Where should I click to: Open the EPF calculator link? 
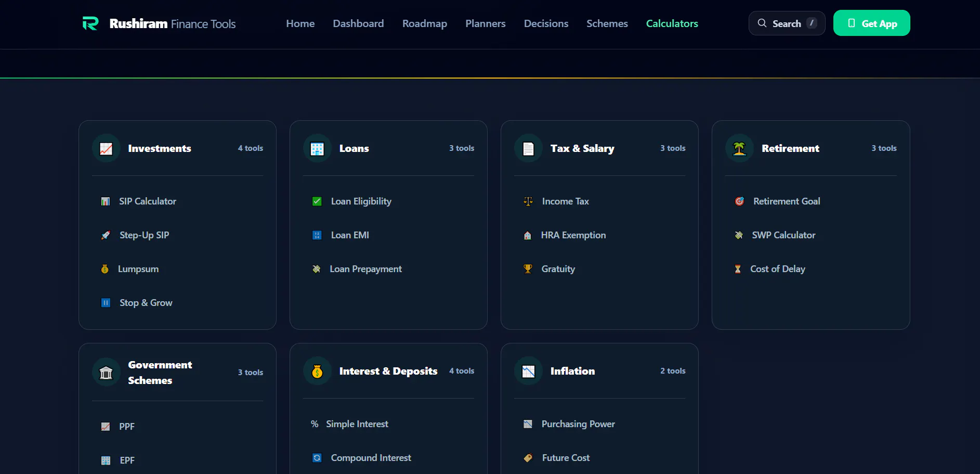tap(127, 460)
